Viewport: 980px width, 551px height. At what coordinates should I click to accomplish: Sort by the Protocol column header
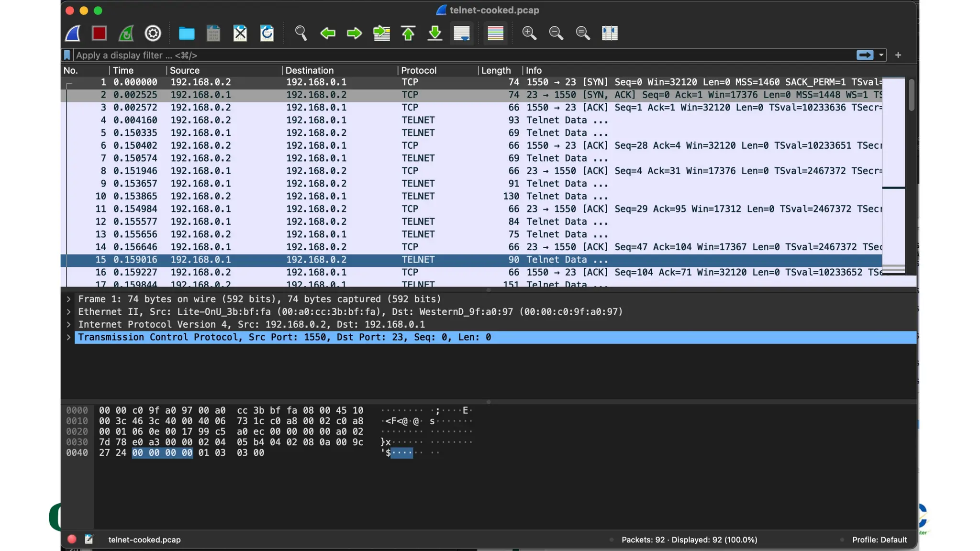[419, 70]
